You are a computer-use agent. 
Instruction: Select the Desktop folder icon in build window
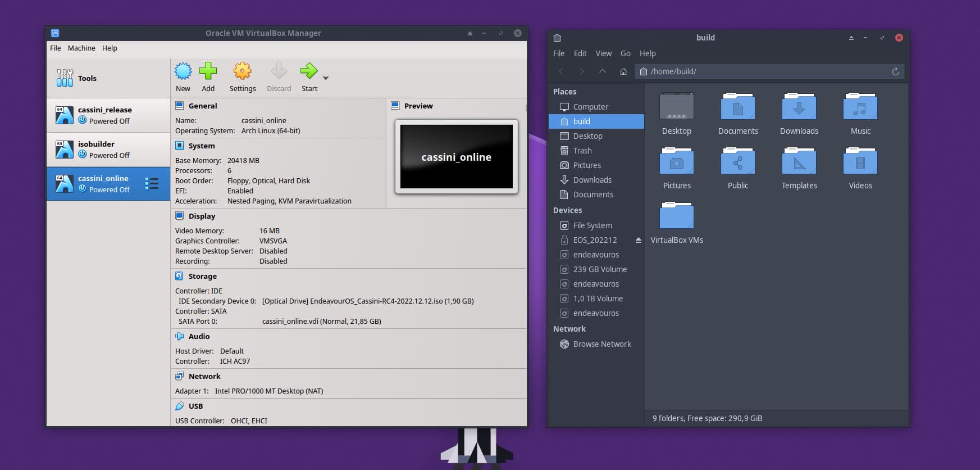677,106
